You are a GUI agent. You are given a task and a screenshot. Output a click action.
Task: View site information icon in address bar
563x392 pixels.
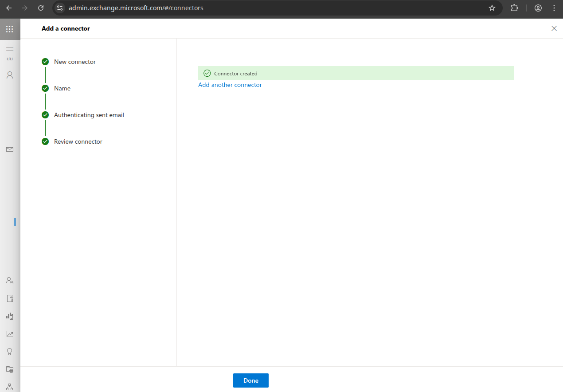[x=60, y=8]
